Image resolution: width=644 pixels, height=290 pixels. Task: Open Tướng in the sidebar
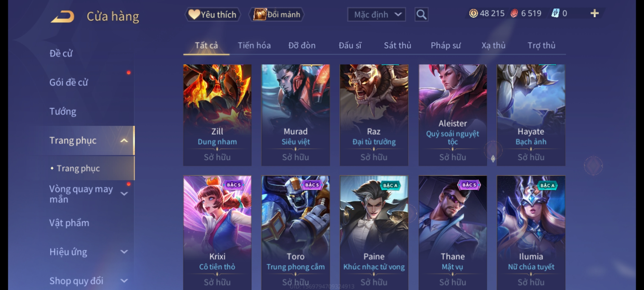63,111
